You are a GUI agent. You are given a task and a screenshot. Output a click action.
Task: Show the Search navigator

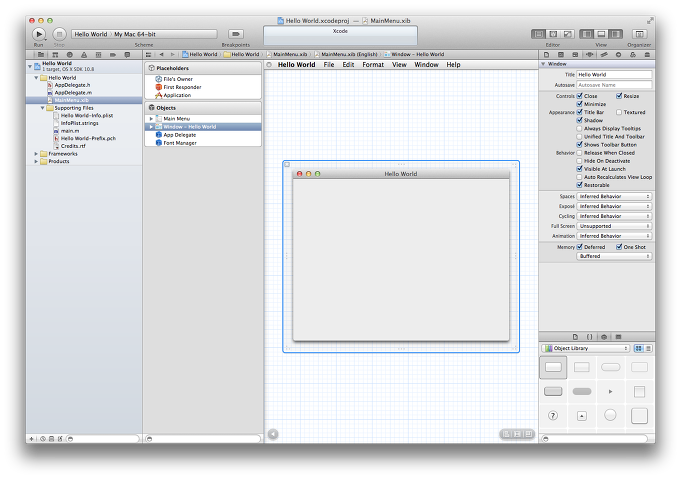[69, 55]
